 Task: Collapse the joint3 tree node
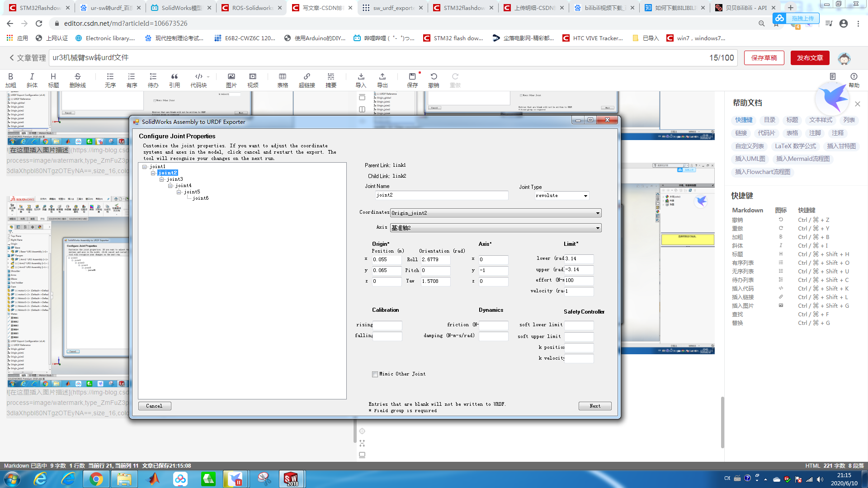click(162, 179)
